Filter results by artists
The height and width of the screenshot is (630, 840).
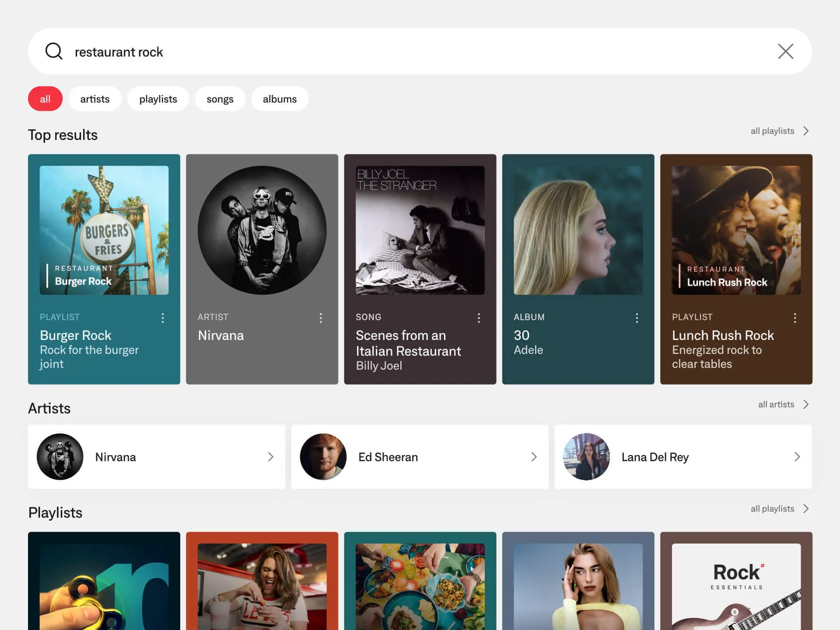click(x=94, y=99)
